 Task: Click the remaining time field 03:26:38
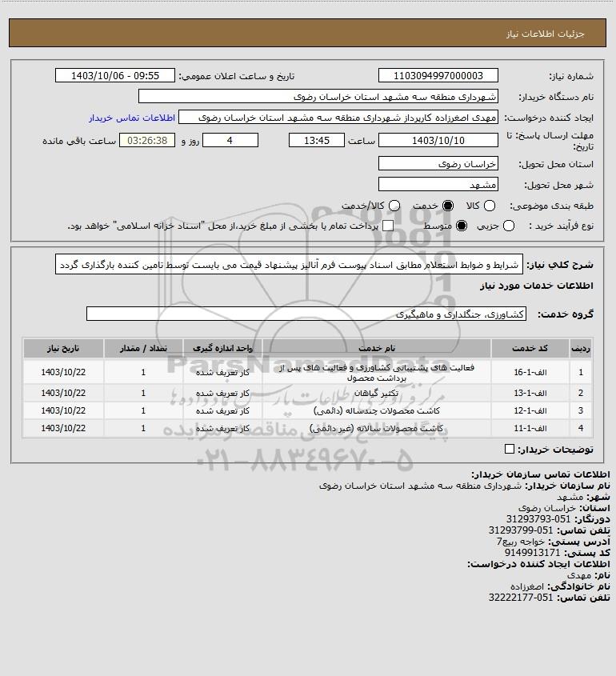click(x=147, y=140)
